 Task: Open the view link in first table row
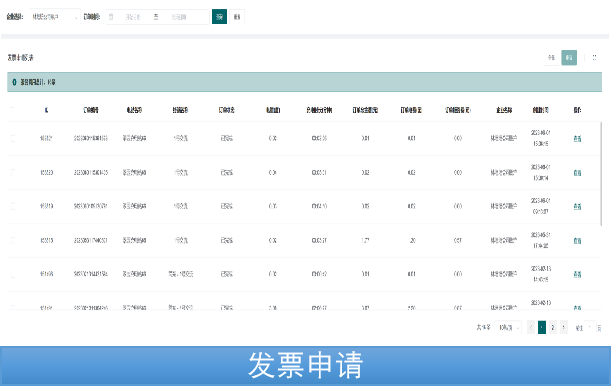[577, 138]
